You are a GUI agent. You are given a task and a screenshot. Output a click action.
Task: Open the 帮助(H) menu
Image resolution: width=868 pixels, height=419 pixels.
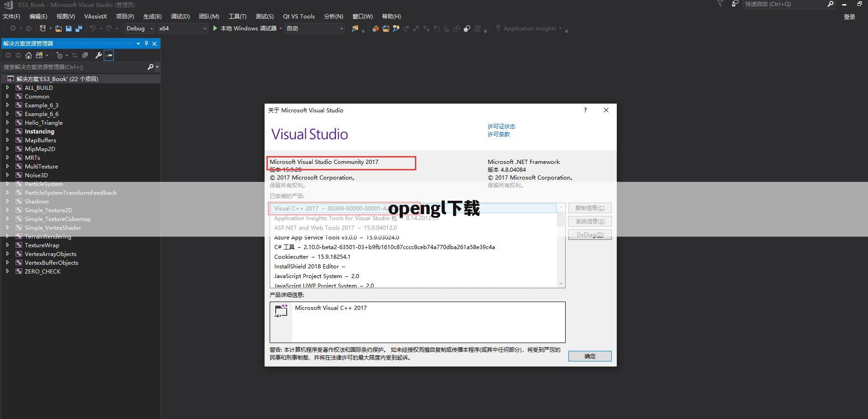391,16
